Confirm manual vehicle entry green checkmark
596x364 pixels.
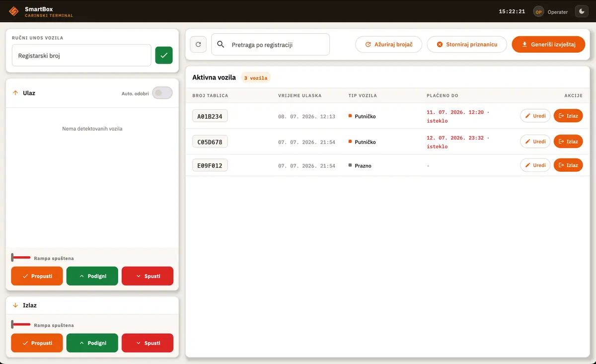(164, 55)
